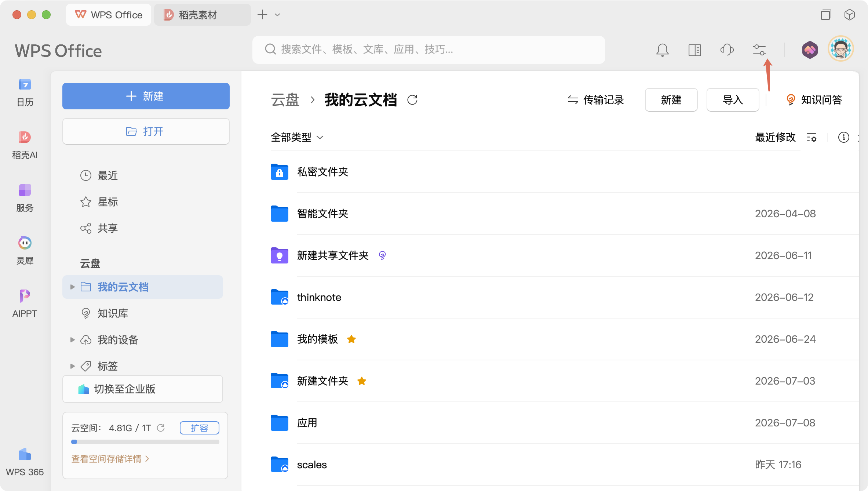
Task: Refresh the 我的云文档 folder listing
Action: (412, 100)
